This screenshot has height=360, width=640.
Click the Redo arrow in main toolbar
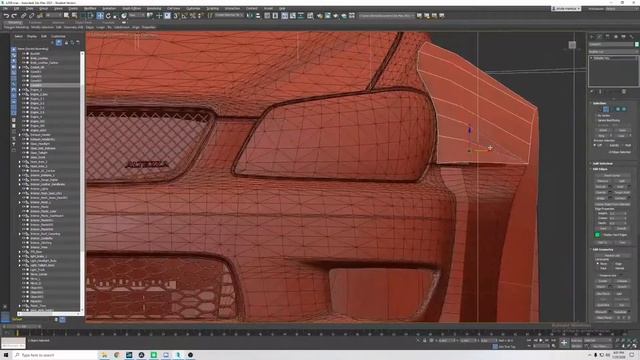click(14, 16)
